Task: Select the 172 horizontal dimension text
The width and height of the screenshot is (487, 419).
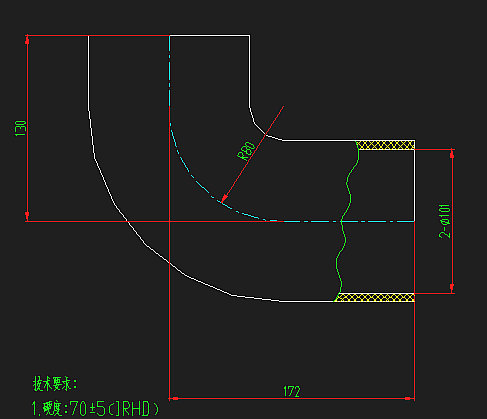Action: coord(292,391)
